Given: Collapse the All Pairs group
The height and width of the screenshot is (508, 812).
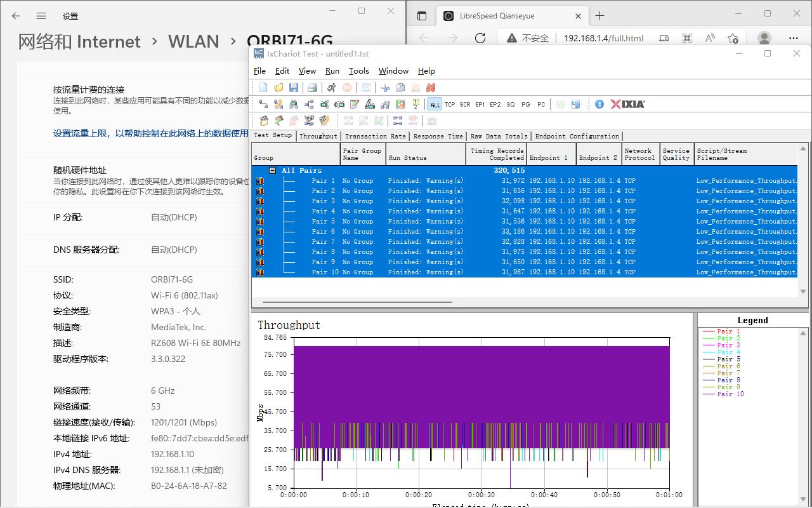Looking at the screenshot, I should click(x=272, y=170).
